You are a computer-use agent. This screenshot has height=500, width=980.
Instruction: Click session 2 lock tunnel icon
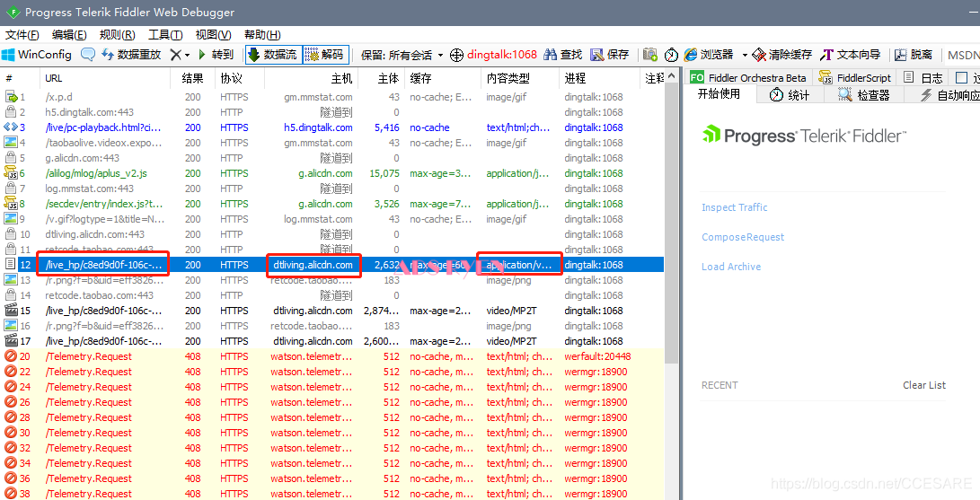coord(11,112)
